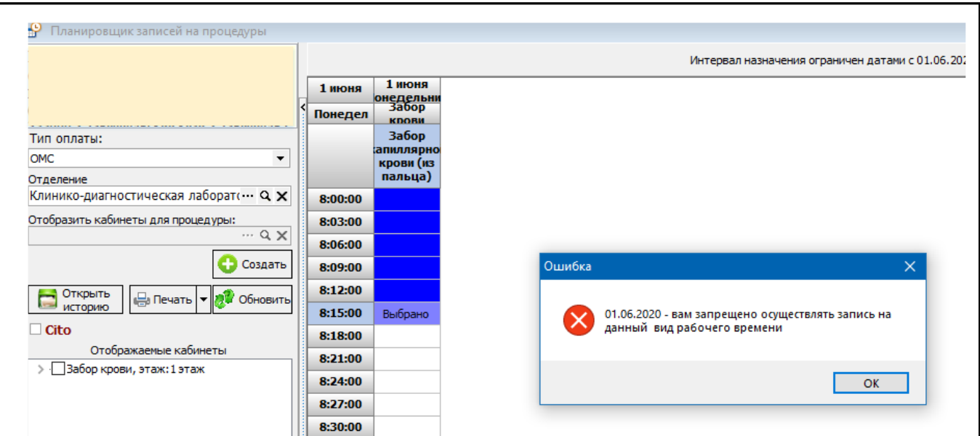Click the Понедел header cell
This screenshot has width=980, height=436.
pyautogui.click(x=340, y=115)
